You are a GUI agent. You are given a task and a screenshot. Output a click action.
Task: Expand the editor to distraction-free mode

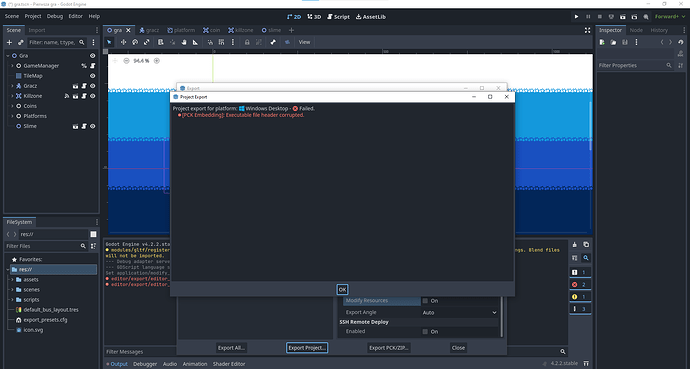pyautogui.click(x=587, y=30)
